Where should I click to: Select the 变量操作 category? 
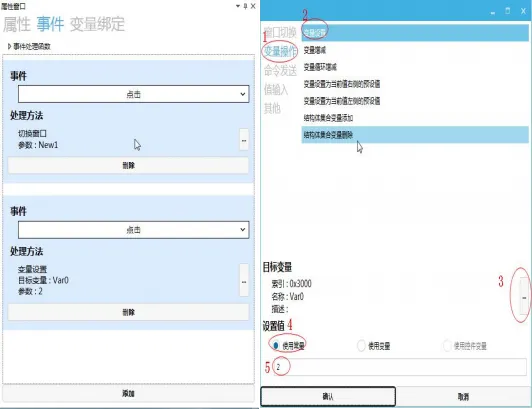(280, 52)
